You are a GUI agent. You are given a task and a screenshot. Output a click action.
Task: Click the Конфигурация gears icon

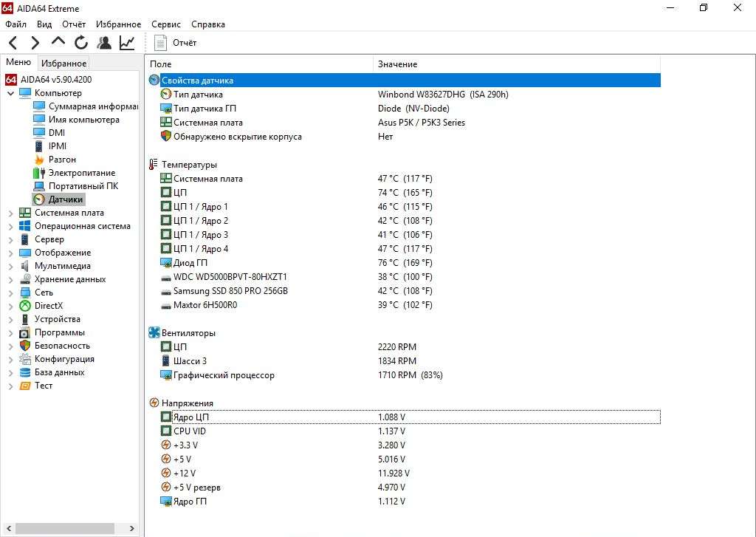pyautogui.click(x=25, y=359)
